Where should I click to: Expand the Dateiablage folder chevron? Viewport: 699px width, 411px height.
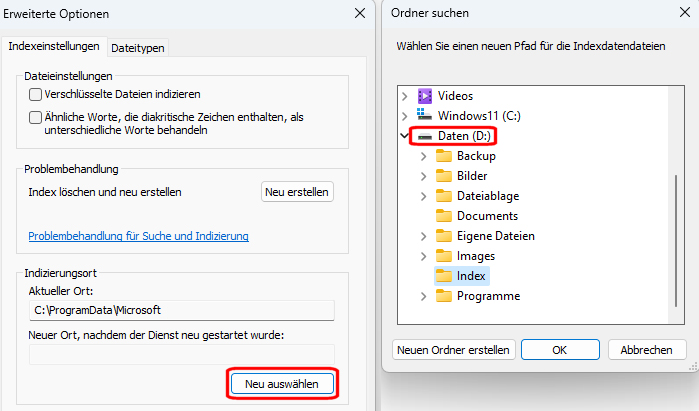[x=424, y=196]
